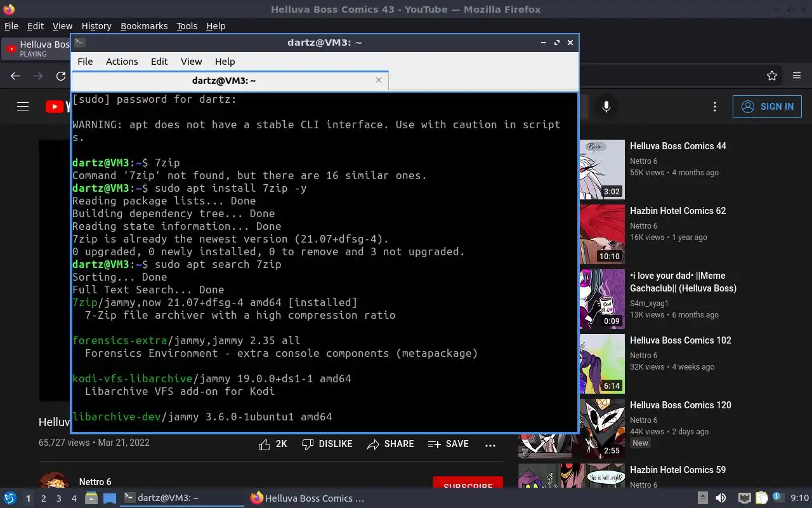Click the Netto 6 channel avatar
This screenshot has width=812, height=508.
[x=54, y=481]
